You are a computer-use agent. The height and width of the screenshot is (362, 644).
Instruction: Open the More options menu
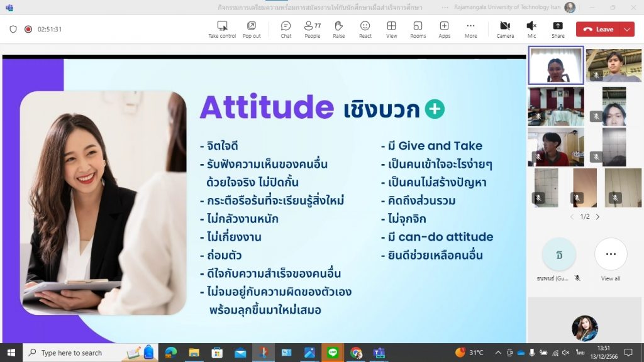coord(470,29)
